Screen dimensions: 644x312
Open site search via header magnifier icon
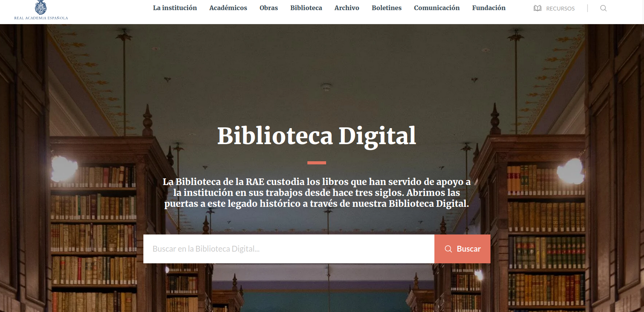click(x=603, y=8)
